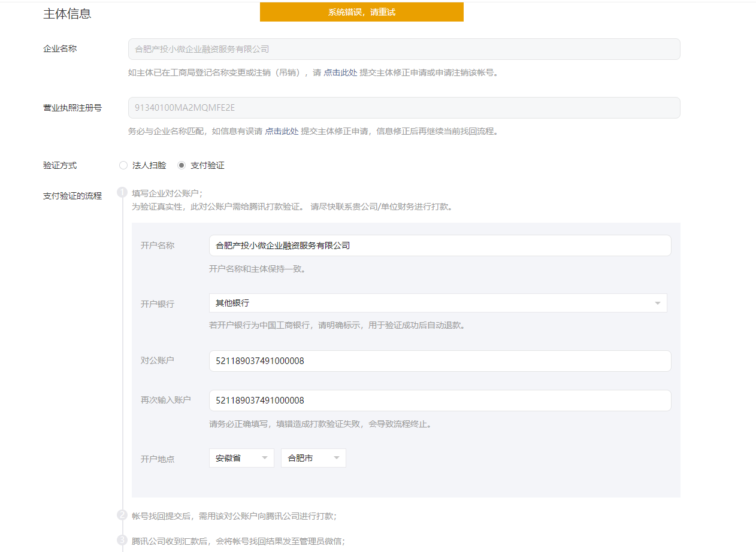756x552 pixels.
Task: Open the 安徽省 province dropdown
Action: (x=241, y=458)
